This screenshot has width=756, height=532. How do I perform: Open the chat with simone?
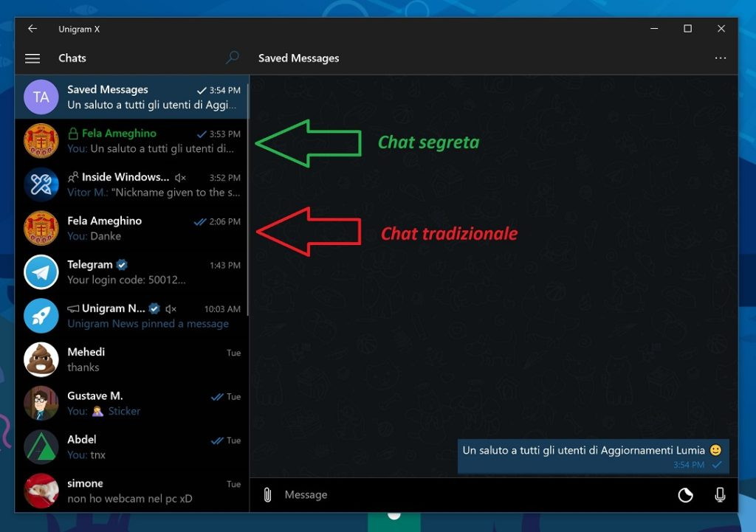tap(131, 491)
